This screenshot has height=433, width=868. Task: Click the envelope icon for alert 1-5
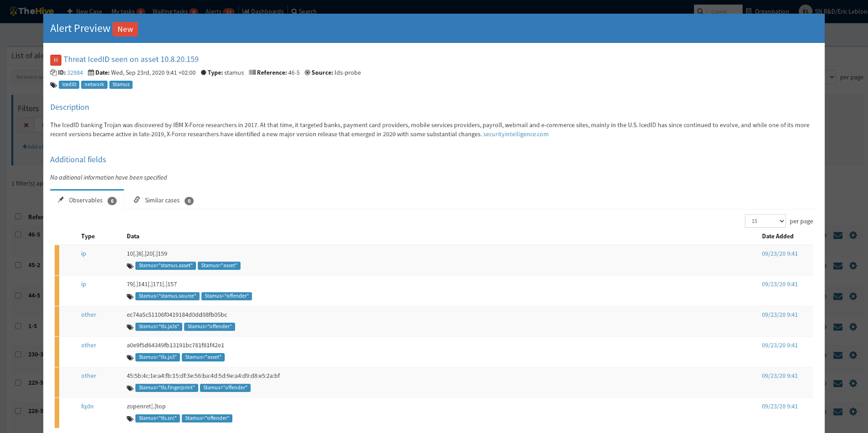838,327
